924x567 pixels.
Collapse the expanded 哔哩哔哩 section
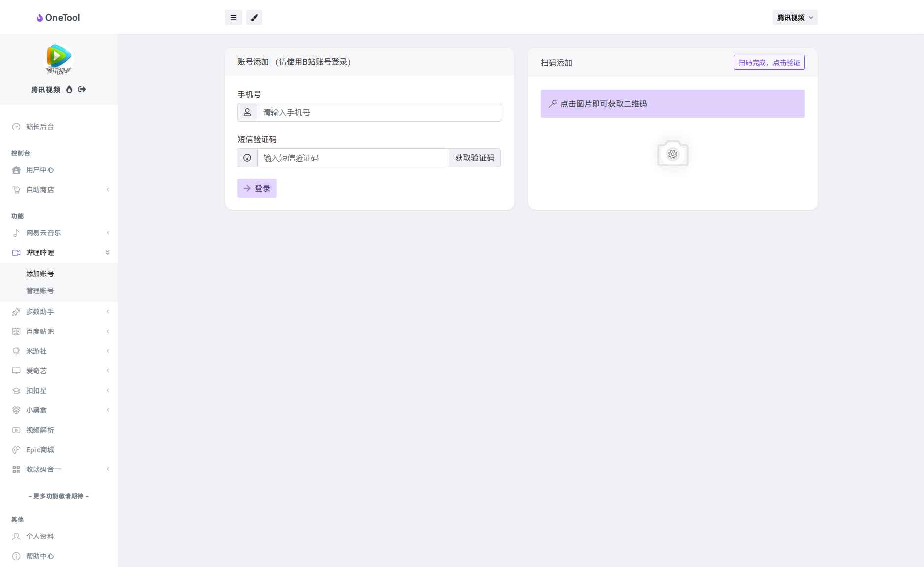tap(108, 252)
